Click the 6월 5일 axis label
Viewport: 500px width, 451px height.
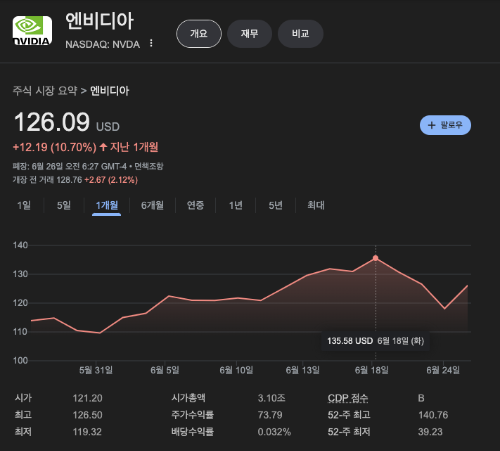[165, 370]
